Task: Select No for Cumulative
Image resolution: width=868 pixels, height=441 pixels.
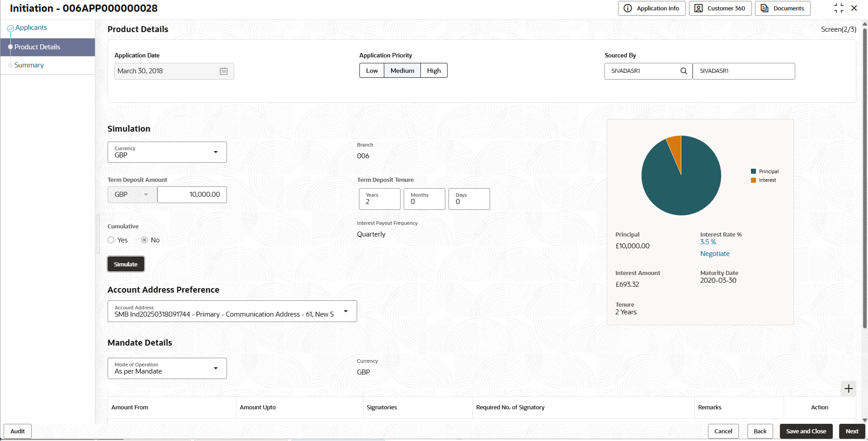Action: coord(144,240)
